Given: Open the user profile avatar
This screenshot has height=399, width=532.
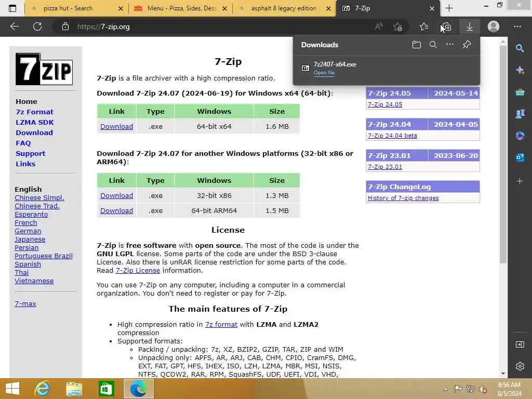Looking at the screenshot, I should coord(494,26).
